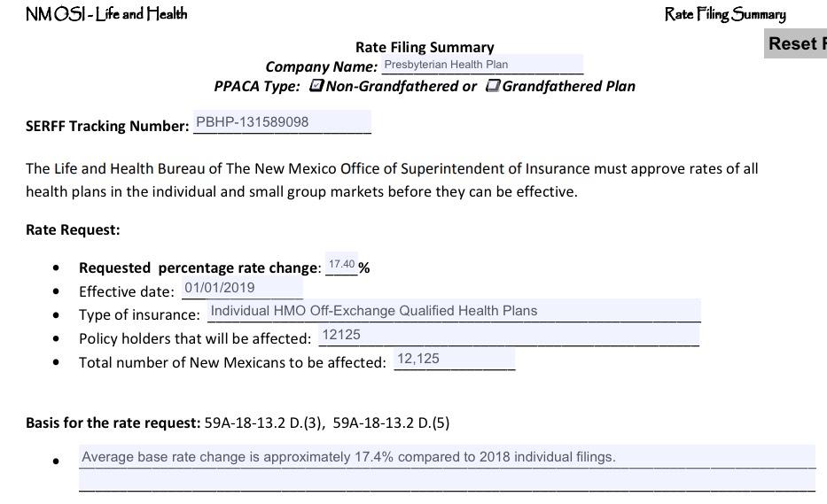
Task: Click the Rate Request heading
Action: click(x=73, y=230)
